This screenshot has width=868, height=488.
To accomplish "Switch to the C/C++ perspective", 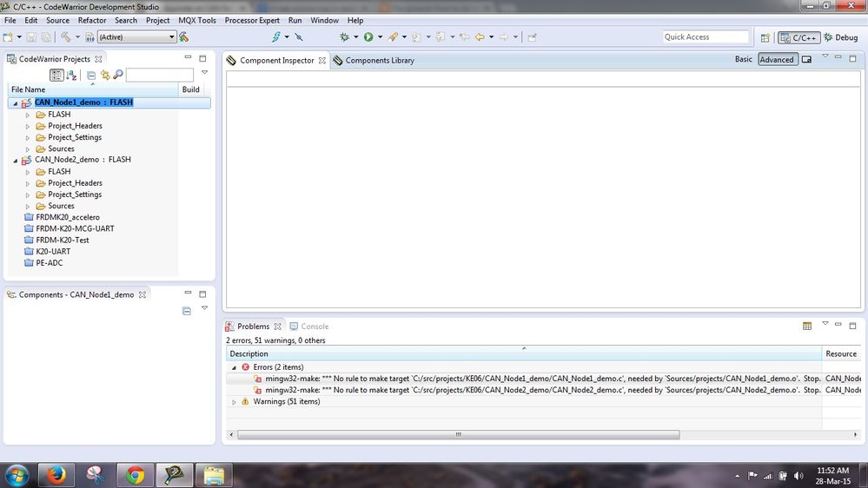I will (x=798, y=37).
